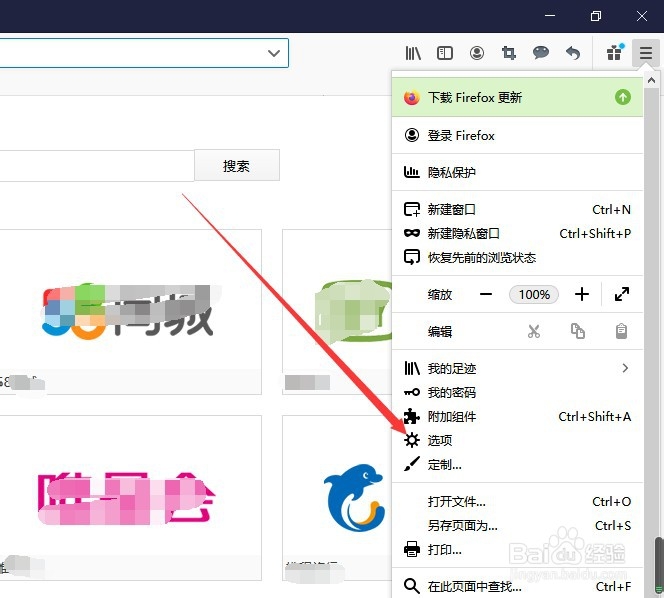The image size is (664, 598).
Task: Select 在此页面中查找... menu item
Action: (517, 587)
